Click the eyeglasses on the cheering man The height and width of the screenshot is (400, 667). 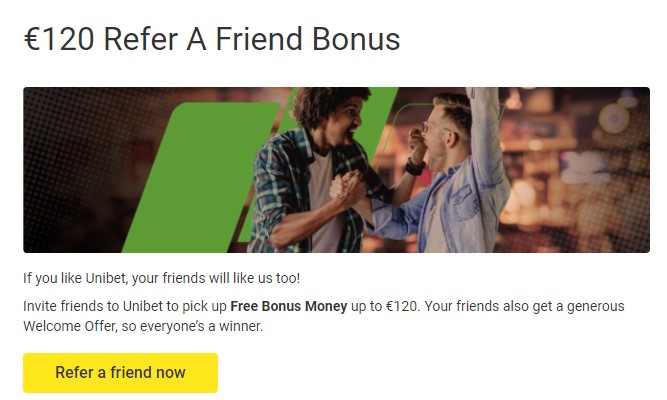(x=430, y=128)
